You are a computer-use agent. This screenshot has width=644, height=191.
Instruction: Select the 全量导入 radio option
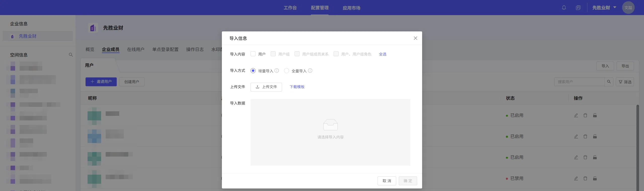click(x=287, y=71)
